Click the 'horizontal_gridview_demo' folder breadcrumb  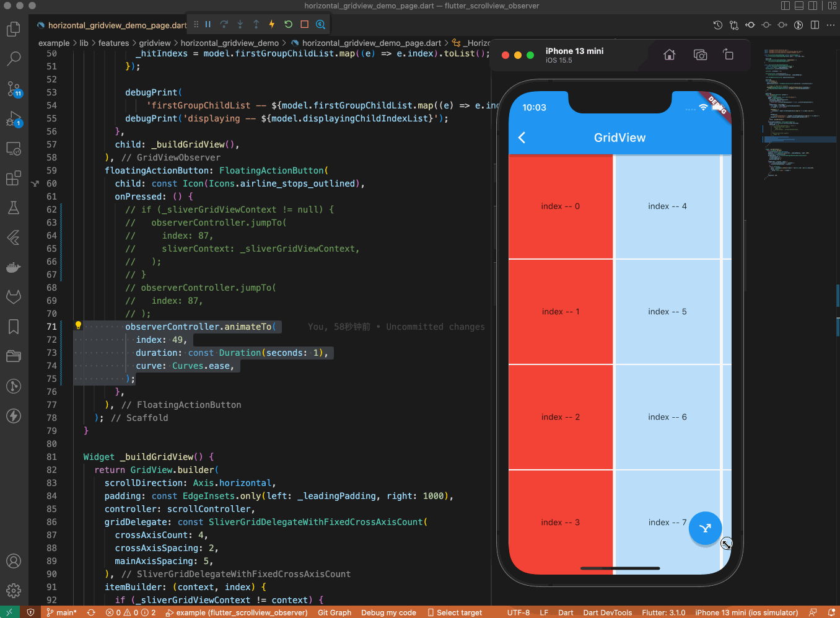pos(230,43)
